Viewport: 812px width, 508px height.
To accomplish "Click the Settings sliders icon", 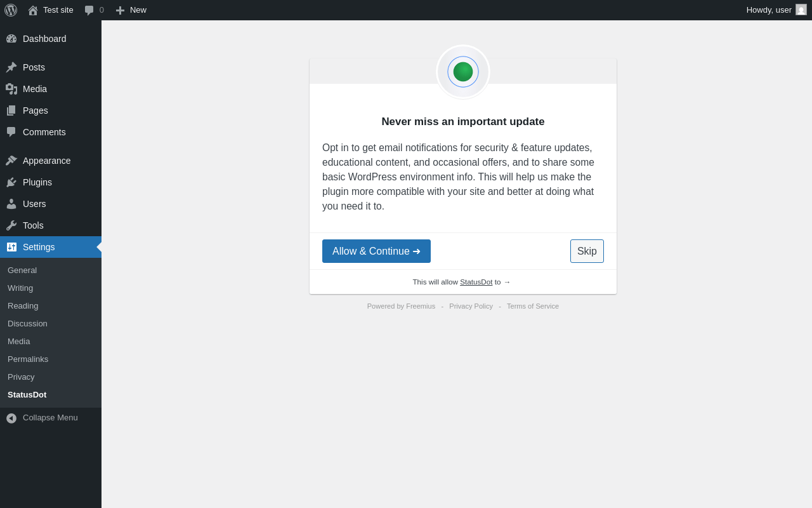I will 11,247.
